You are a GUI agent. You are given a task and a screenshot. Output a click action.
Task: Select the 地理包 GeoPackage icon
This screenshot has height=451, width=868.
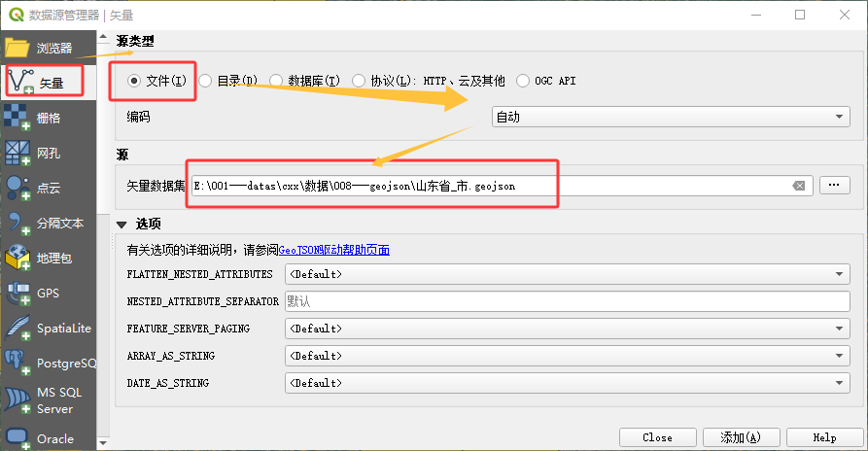(x=17, y=258)
